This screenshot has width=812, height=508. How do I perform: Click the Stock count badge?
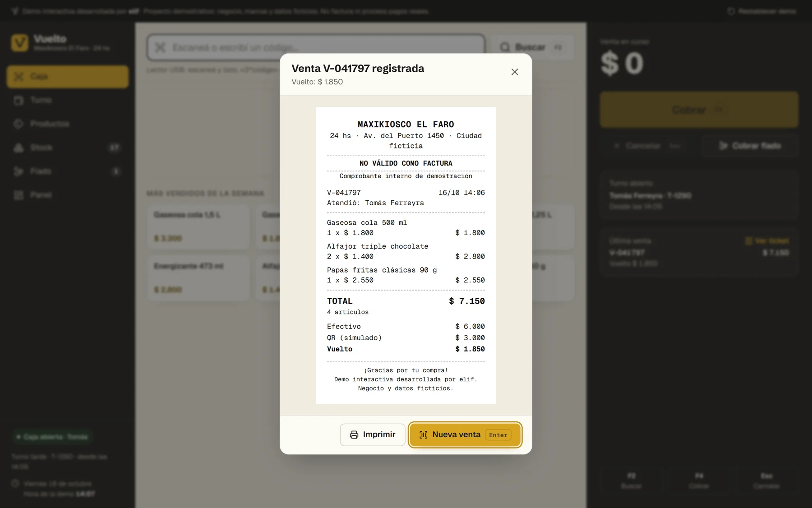pos(115,148)
